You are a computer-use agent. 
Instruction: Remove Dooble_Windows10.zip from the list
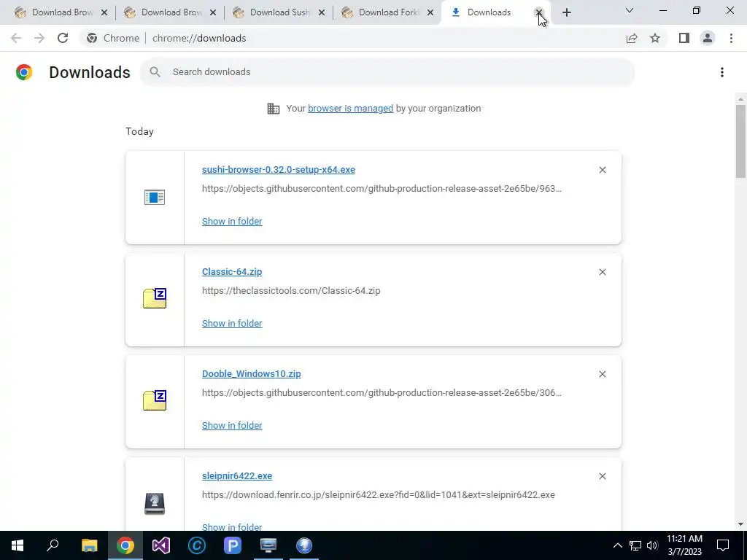click(603, 374)
